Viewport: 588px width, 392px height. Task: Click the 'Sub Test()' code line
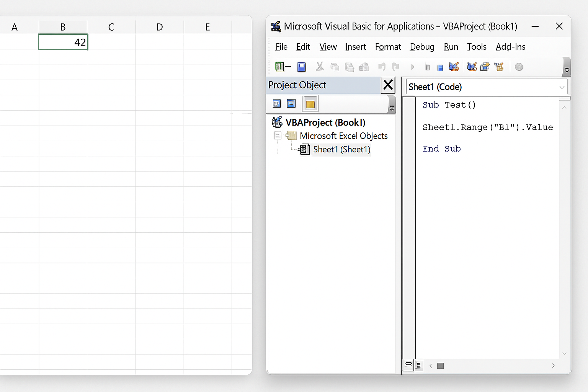(x=449, y=105)
